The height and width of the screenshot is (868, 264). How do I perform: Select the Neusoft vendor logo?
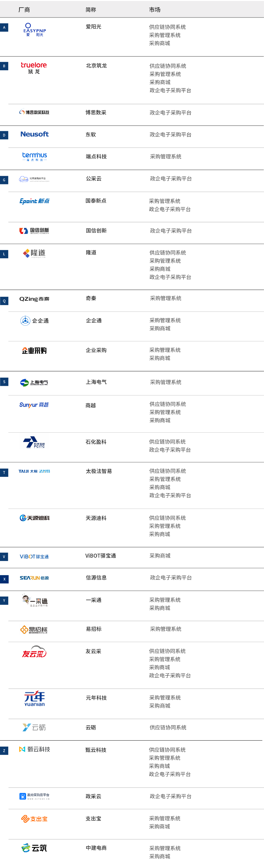[x=34, y=134]
